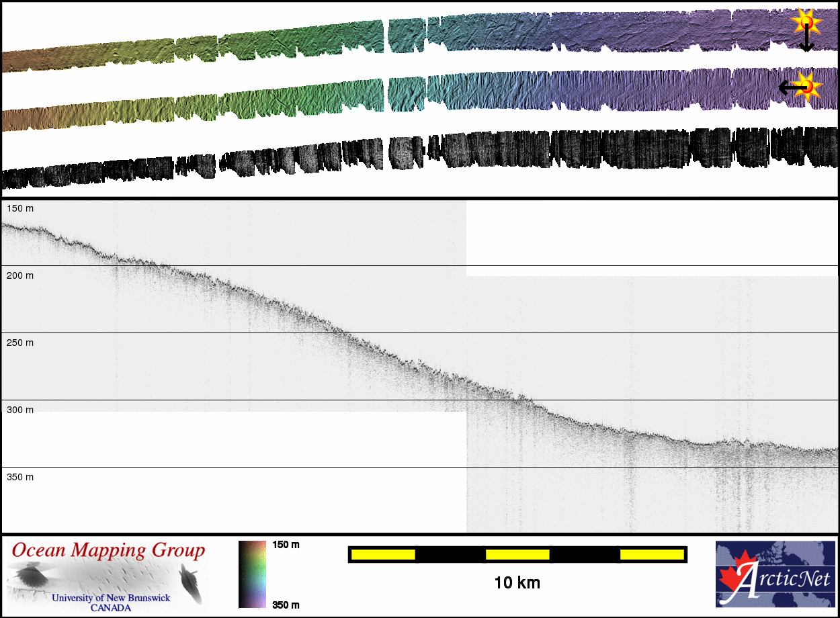Click the left-pointing black illumination arrow
The image size is (840, 618).
789,87
